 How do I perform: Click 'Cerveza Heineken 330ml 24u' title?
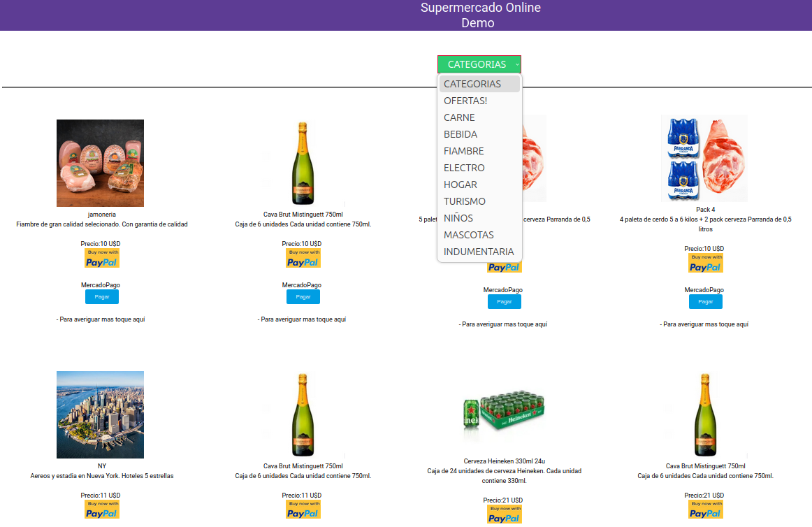[x=505, y=461]
